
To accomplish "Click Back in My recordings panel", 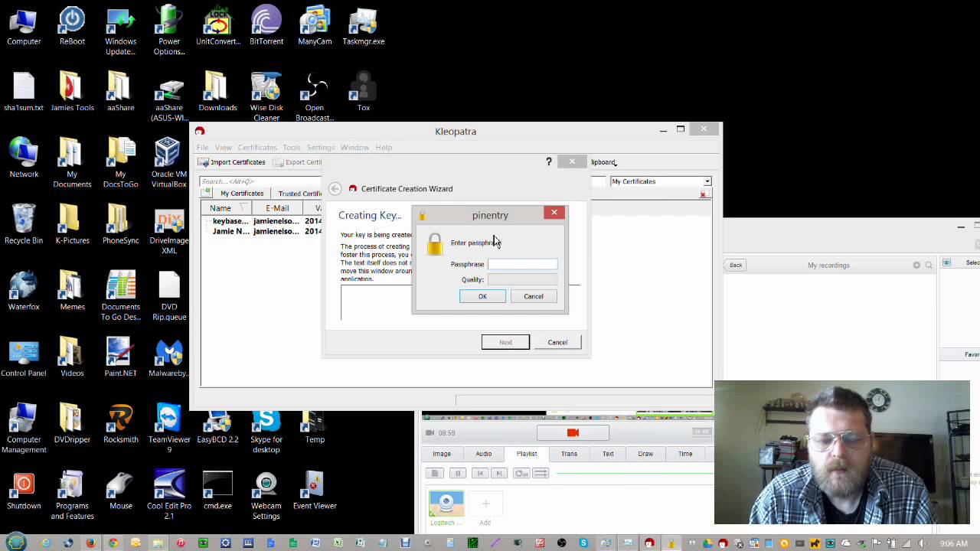I will click(735, 265).
